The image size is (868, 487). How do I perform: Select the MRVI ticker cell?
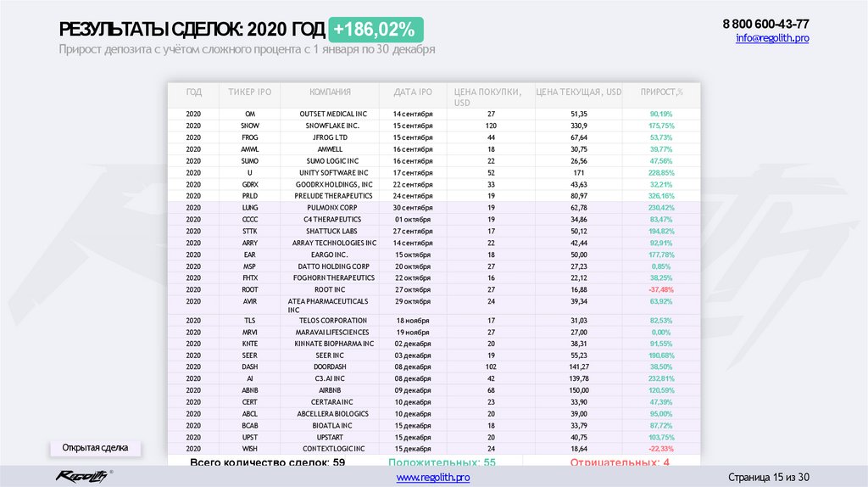(x=250, y=333)
